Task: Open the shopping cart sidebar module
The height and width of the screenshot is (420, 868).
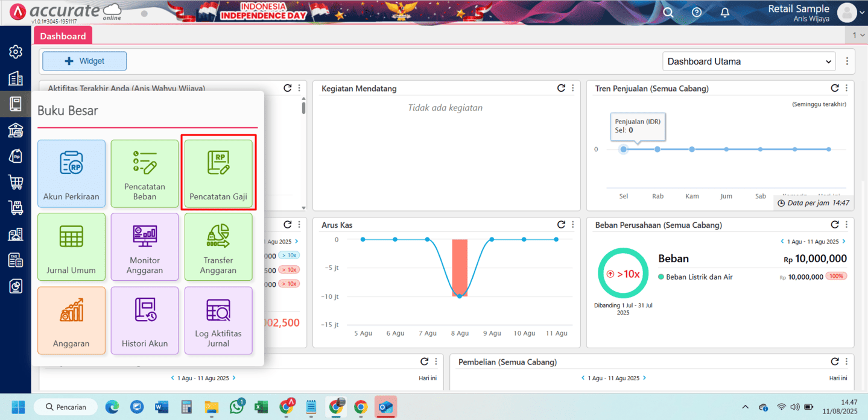Action: point(16,181)
